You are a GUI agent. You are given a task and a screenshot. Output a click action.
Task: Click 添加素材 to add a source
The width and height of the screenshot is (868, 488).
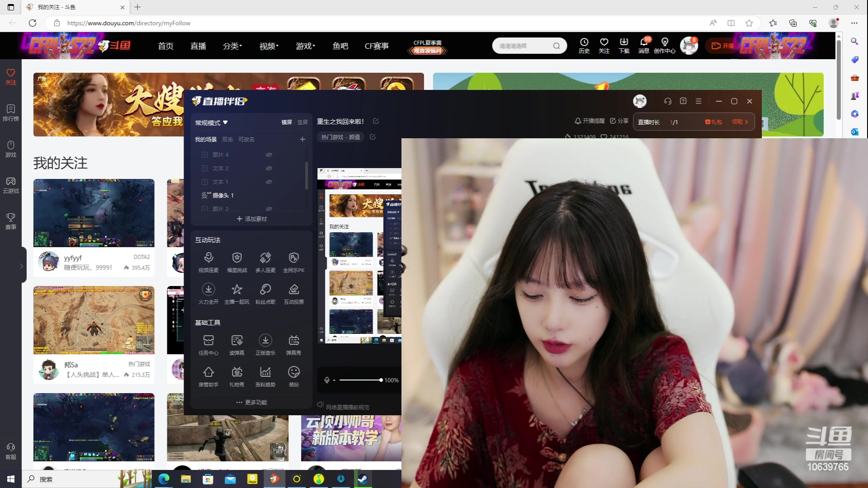[x=252, y=219]
